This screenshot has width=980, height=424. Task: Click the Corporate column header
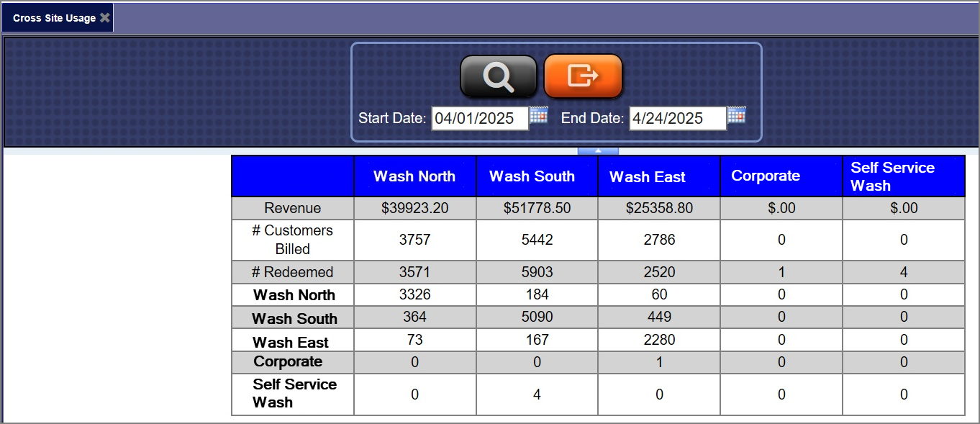point(766,176)
